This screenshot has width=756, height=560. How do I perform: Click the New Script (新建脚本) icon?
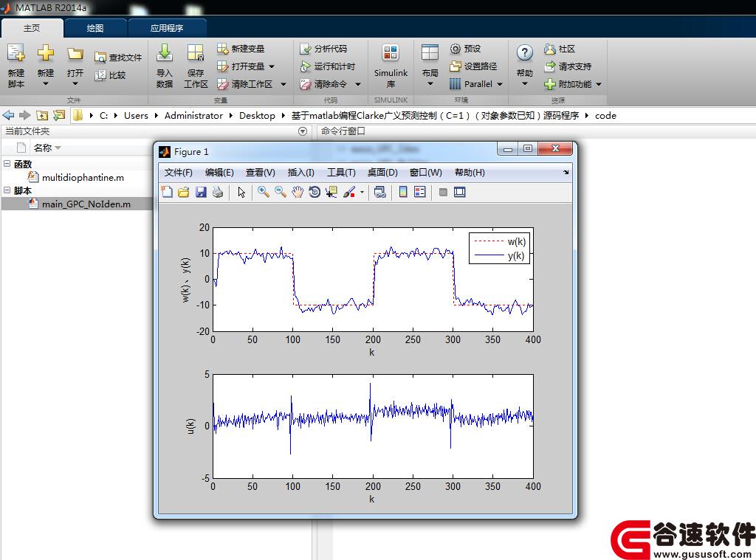tap(16, 54)
